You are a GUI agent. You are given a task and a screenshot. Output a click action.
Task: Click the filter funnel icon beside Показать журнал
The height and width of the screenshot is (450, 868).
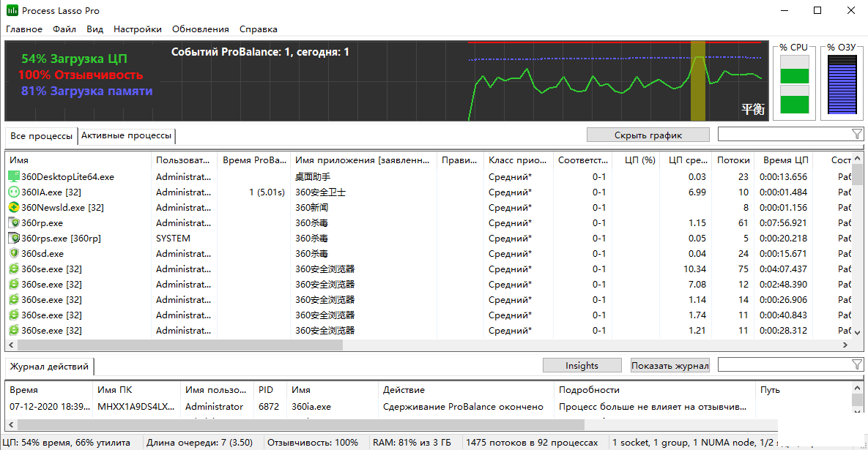856,365
